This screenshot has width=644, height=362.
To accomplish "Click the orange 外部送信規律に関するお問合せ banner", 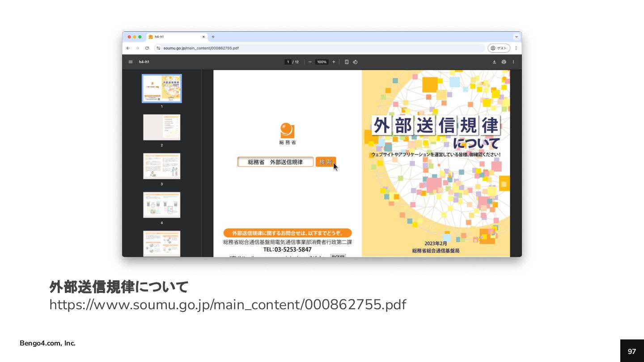I will point(288,233).
